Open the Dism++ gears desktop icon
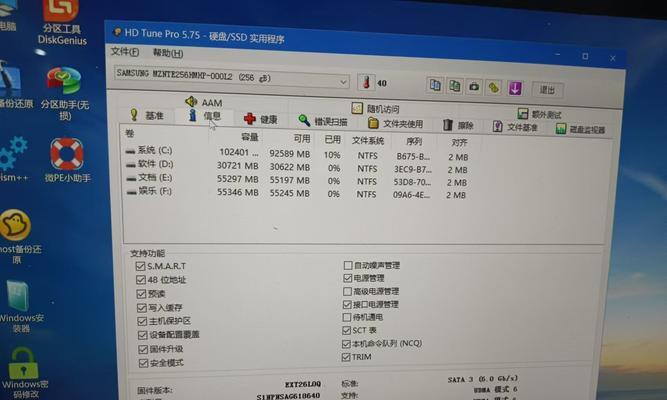Image resolution: width=667 pixels, height=400 pixels. [x=14, y=159]
